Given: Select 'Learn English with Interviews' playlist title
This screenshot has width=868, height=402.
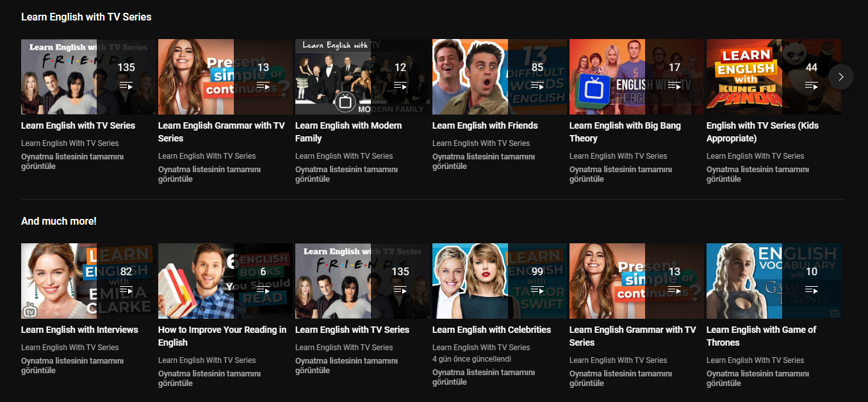Looking at the screenshot, I should tap(79, 330).
